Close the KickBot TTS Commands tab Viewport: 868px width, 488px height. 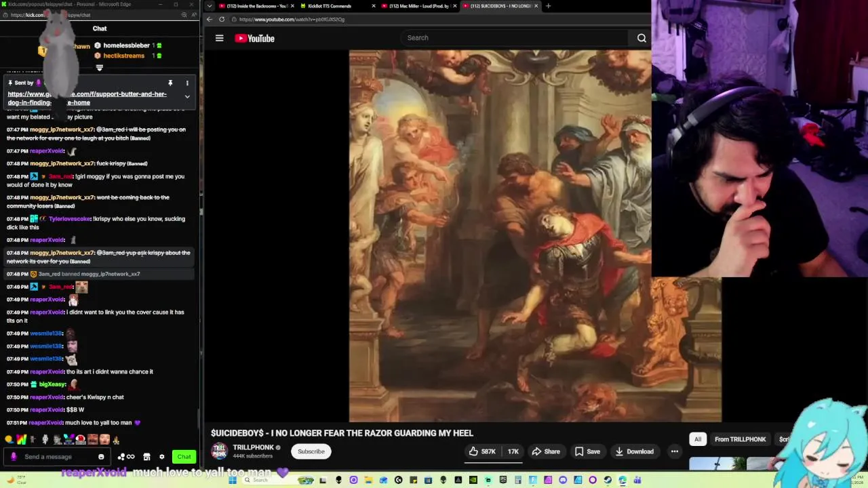[x=374, y=6]
